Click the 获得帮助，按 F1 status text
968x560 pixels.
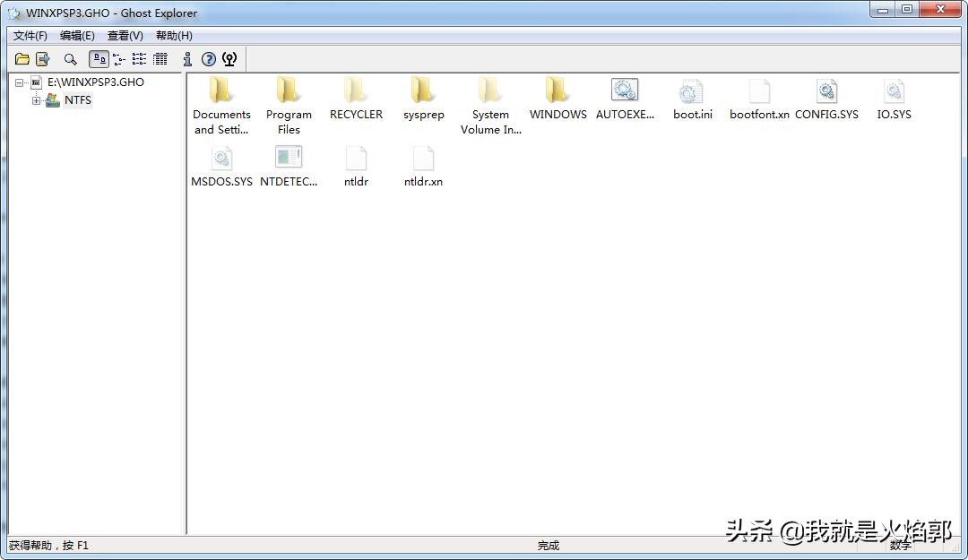pos(48,545)
